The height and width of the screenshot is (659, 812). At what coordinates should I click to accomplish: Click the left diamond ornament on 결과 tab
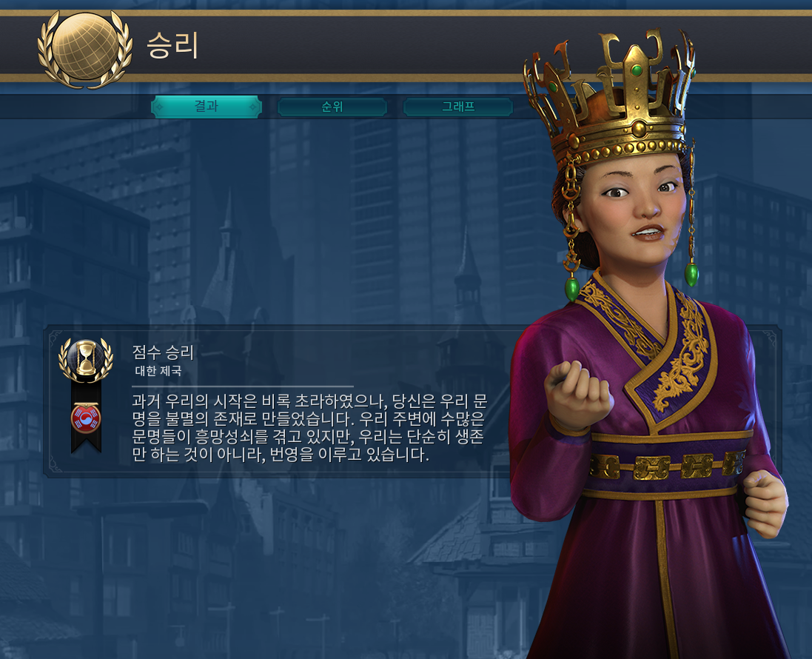[x=159, y=107]
